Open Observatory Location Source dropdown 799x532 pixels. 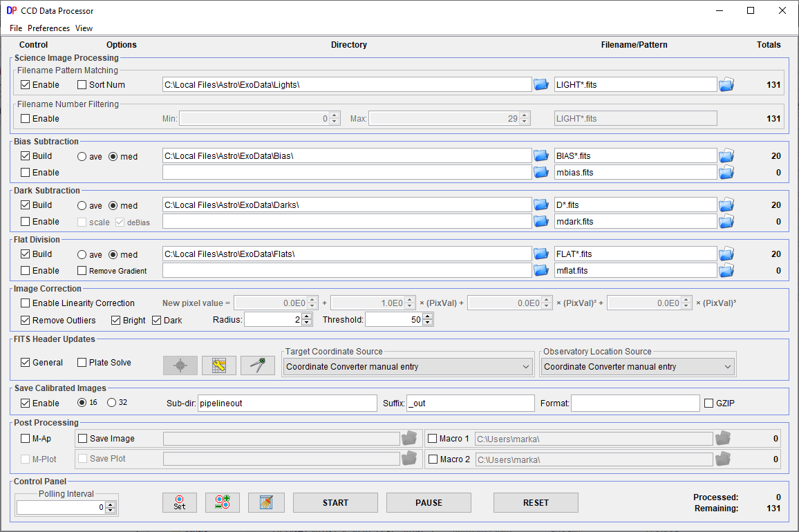click(x=637, y=366)
